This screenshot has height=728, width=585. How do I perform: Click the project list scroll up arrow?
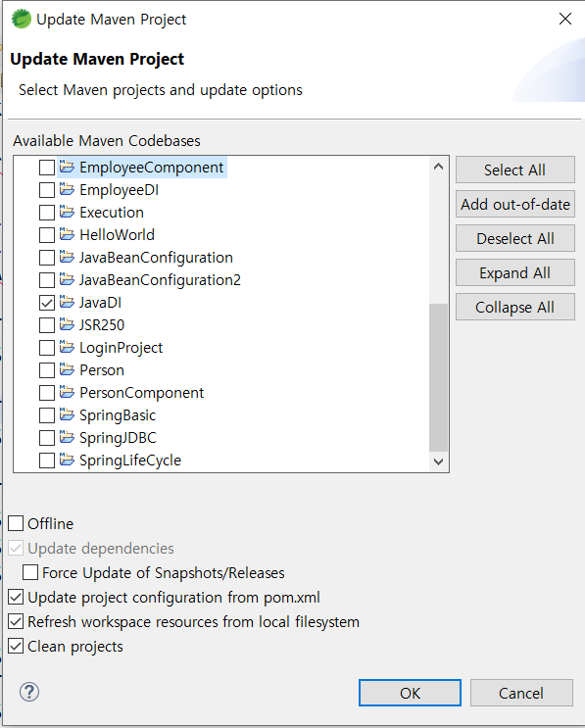438,167
